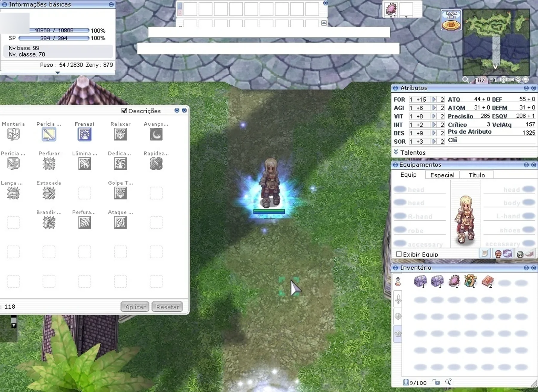Click the Ataque ... skill icon

120,222
